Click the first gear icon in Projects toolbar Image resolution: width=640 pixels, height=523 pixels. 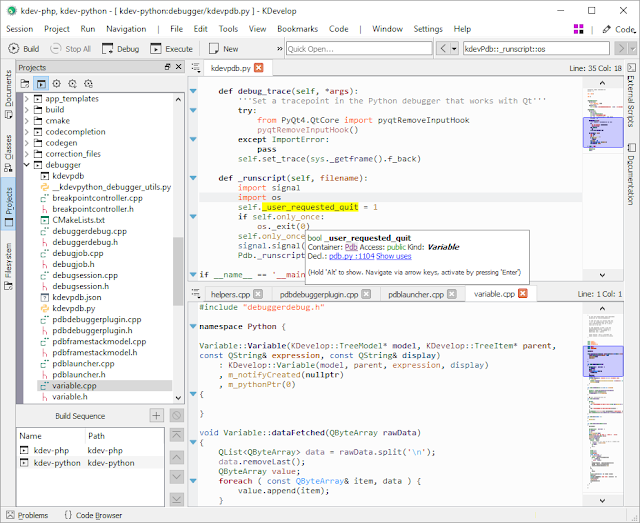click(x=57, y=84)
